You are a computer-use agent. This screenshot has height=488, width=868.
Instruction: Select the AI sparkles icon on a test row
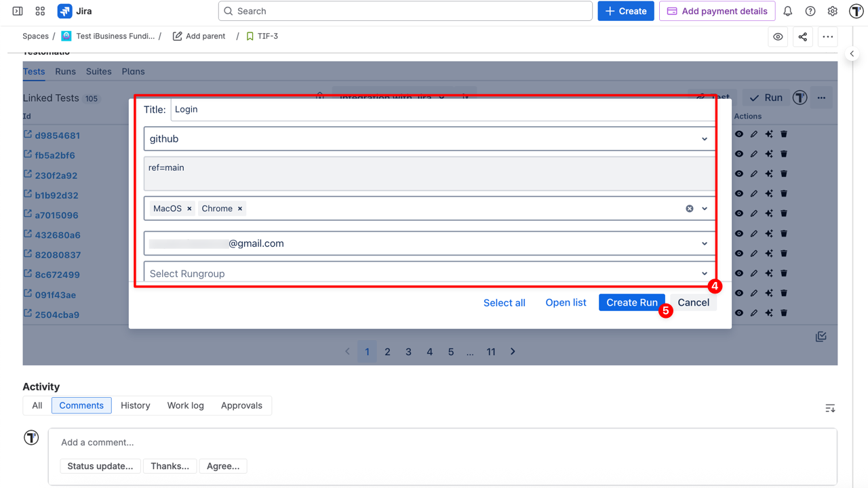tap(768, 153)
